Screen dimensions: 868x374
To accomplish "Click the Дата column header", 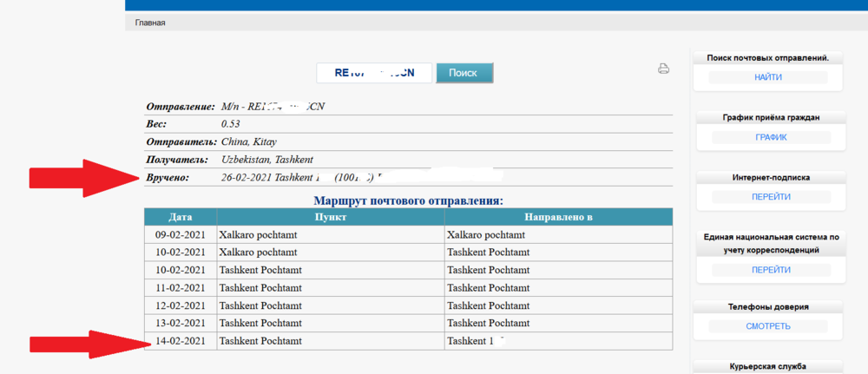I will pyautogui.click(x=181, y=217).
